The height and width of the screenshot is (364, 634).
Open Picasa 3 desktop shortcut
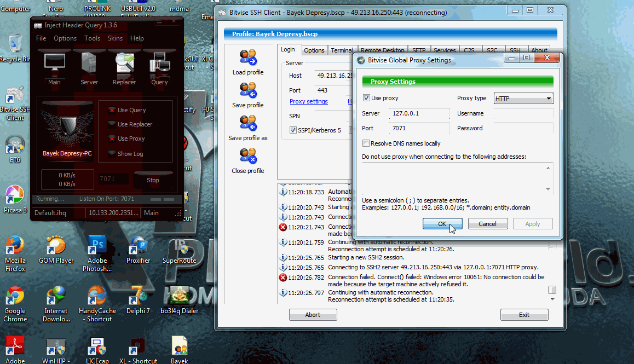click(x=15, y=199)
